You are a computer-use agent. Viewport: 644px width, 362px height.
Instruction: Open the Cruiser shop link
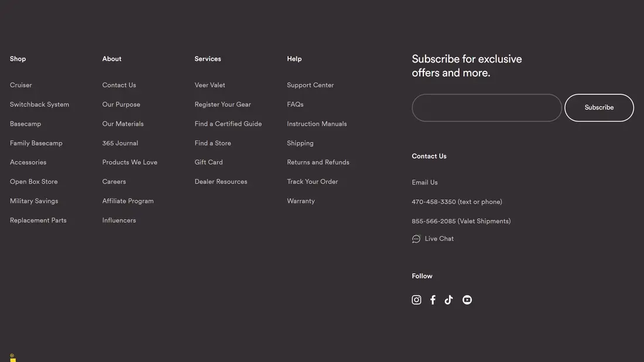(x=21, y=85)
